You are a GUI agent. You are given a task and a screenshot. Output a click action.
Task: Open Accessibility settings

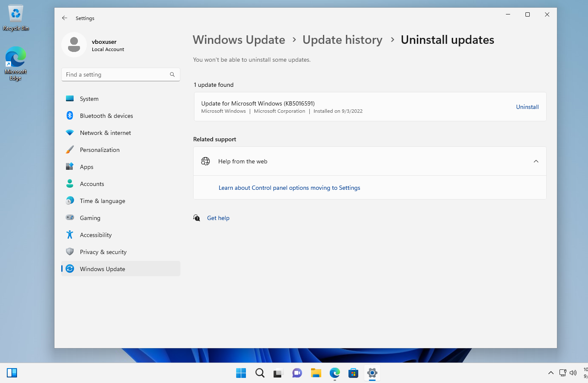tap(97, 234)
